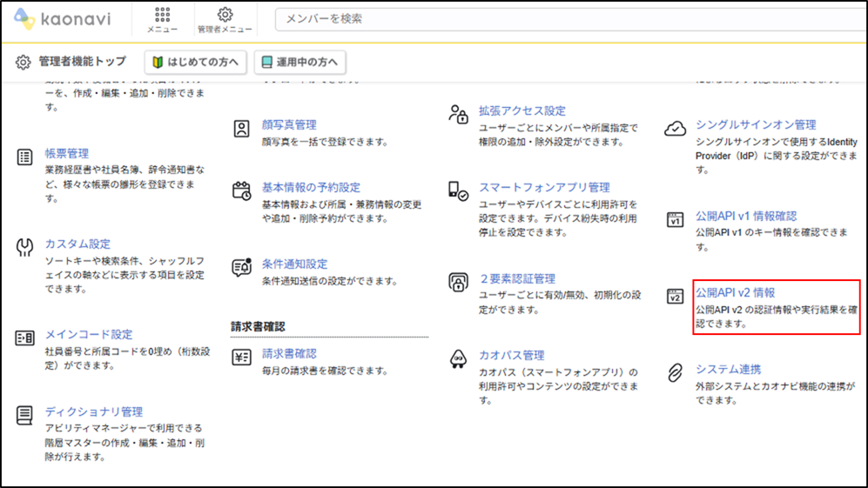
Task: Open the 2要素認証管理 link
Action: 517,279
